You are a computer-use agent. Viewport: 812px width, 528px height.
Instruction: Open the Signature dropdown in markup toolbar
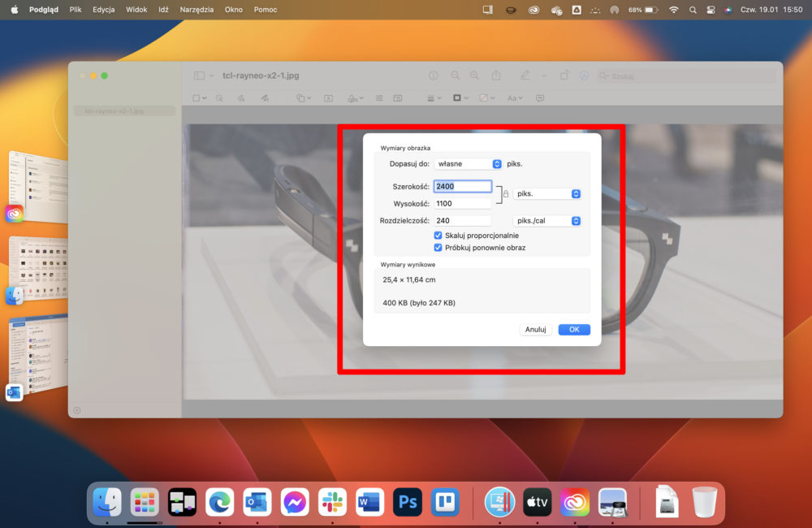[356, 98]
